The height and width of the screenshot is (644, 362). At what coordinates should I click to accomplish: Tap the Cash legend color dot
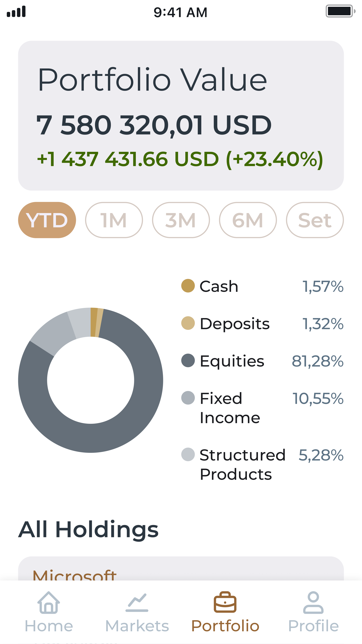tap(188, 286)
